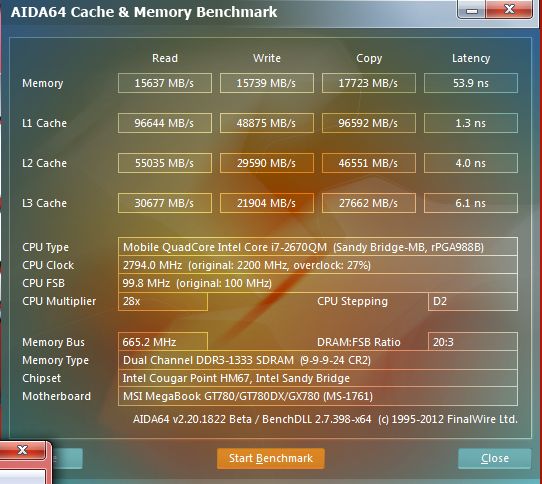Select L3 Cache copy value 27662 MB/s
The height and width of the screenshot is (484, 542).
coord(368,203)
